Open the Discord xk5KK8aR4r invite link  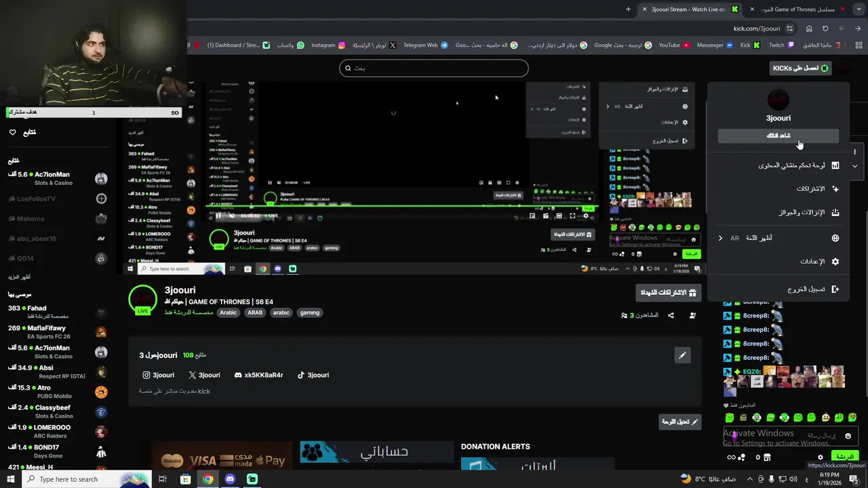tap(258, 375)
